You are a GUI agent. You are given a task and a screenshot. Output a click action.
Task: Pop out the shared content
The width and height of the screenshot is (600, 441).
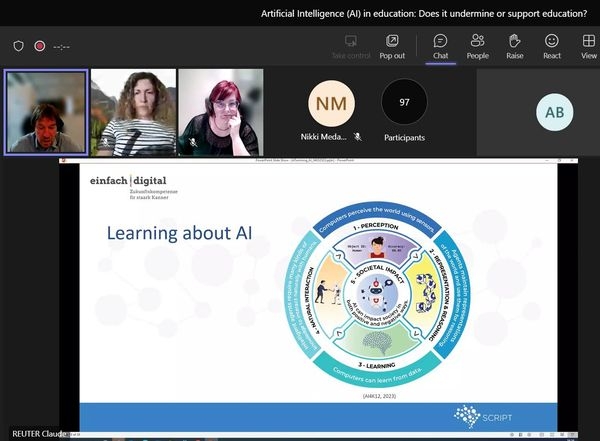(x=392, y=47)
